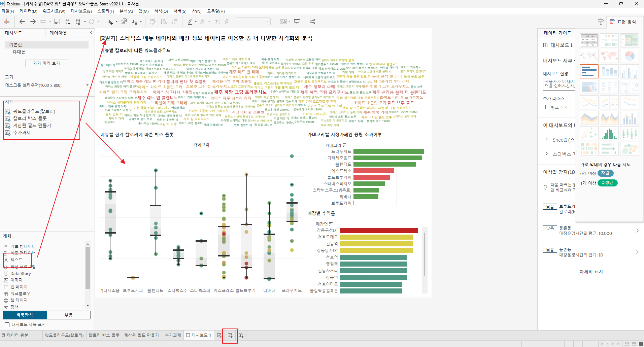Open the clear sheet dropdown arrow

click(x=141, y=22)
